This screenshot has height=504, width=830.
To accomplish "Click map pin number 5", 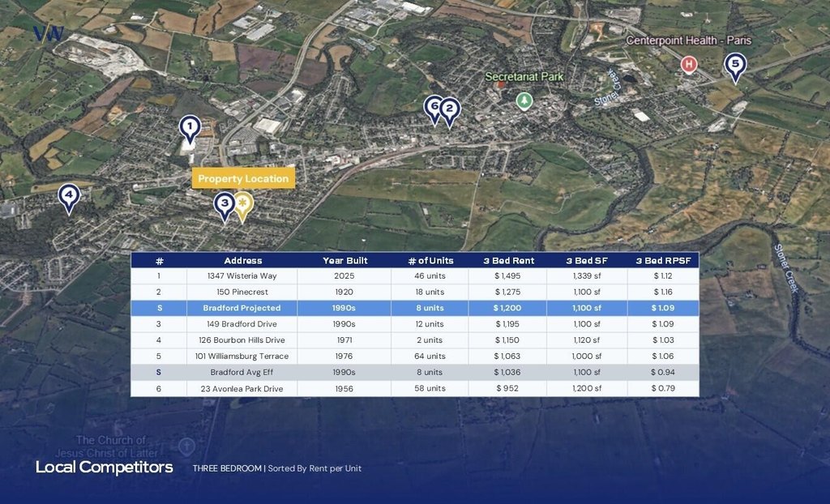I will [735, 65].
